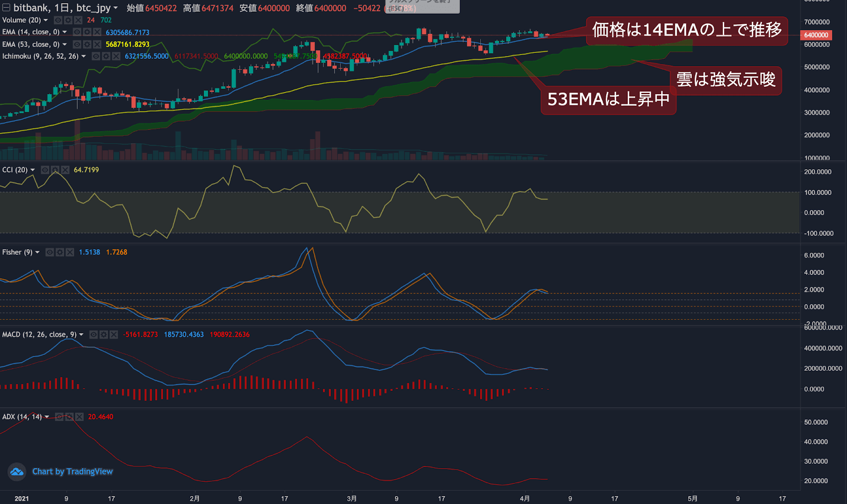The width and height of the screenshot is (847, 504).
Task: Hide the Ichimoku cloud overlay
Action: (x=96, y=56)
